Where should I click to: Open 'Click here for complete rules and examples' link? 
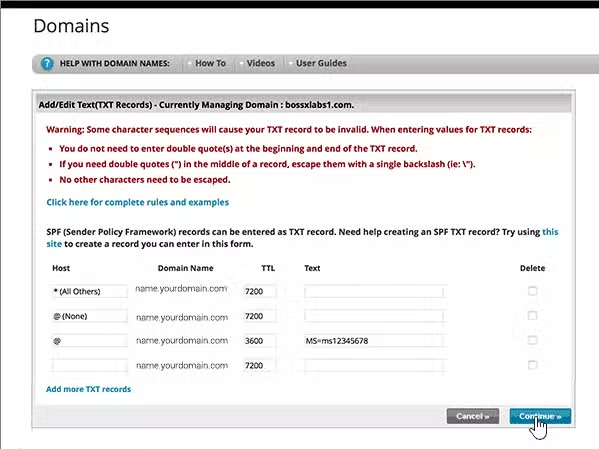138,202
